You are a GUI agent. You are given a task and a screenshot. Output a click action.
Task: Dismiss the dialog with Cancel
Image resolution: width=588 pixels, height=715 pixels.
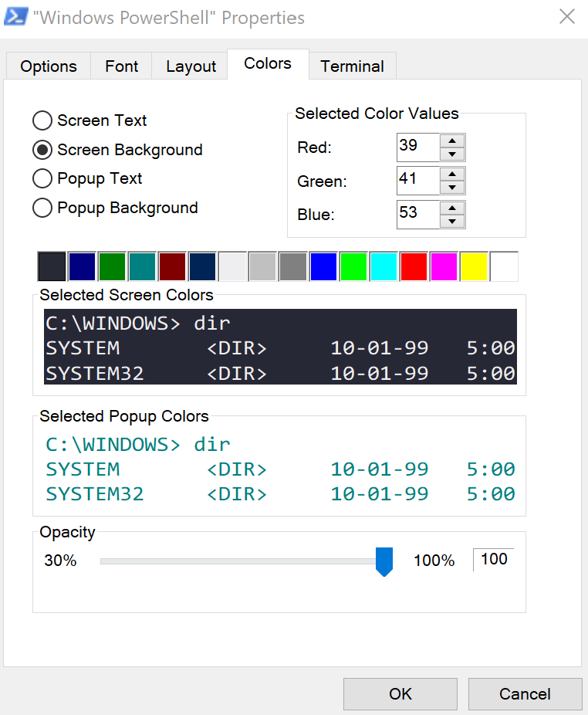(525, 693)
